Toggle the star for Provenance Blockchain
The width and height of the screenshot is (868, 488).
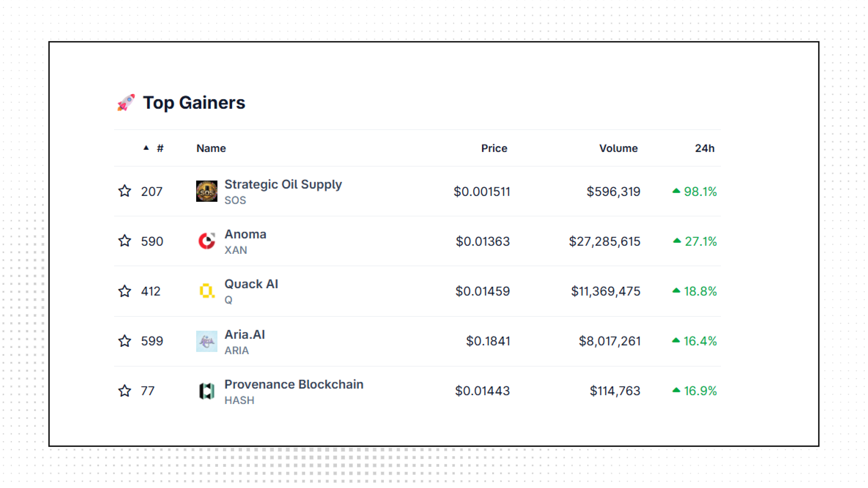click(x=125, y=391)
